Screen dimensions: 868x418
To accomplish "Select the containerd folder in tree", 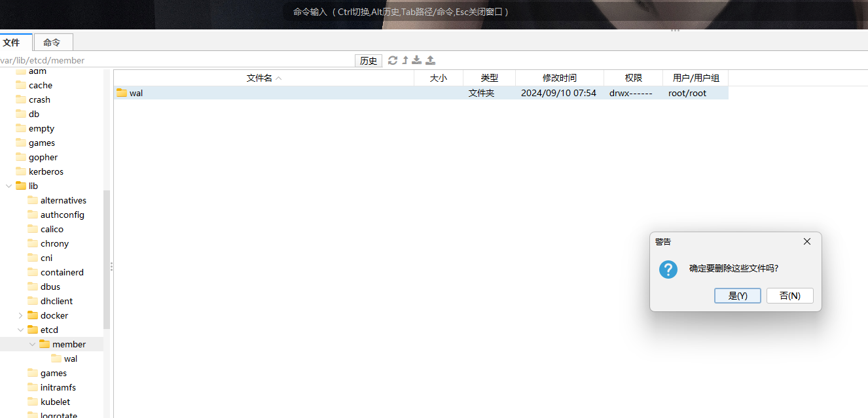I will pos(62,272).
